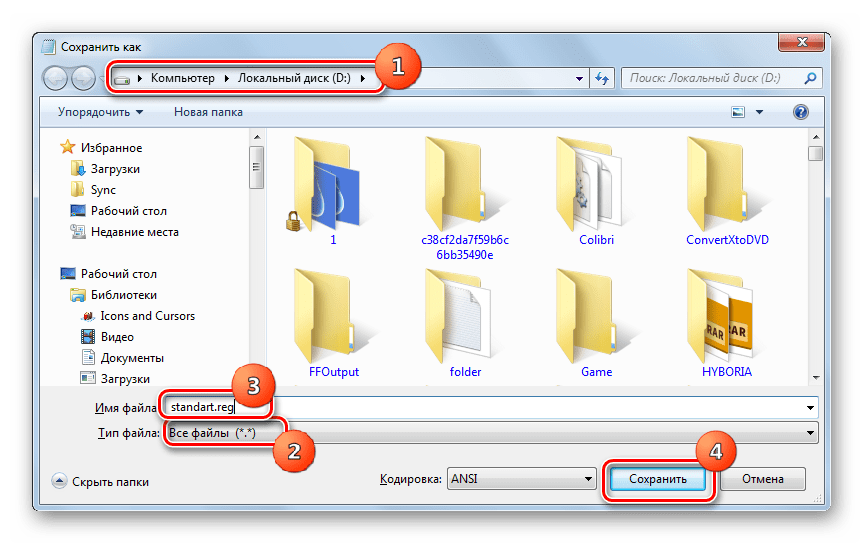Click Локальный диск (D:) in address path
This screenshot has height=544, width=864.
(x=294, y=78)
